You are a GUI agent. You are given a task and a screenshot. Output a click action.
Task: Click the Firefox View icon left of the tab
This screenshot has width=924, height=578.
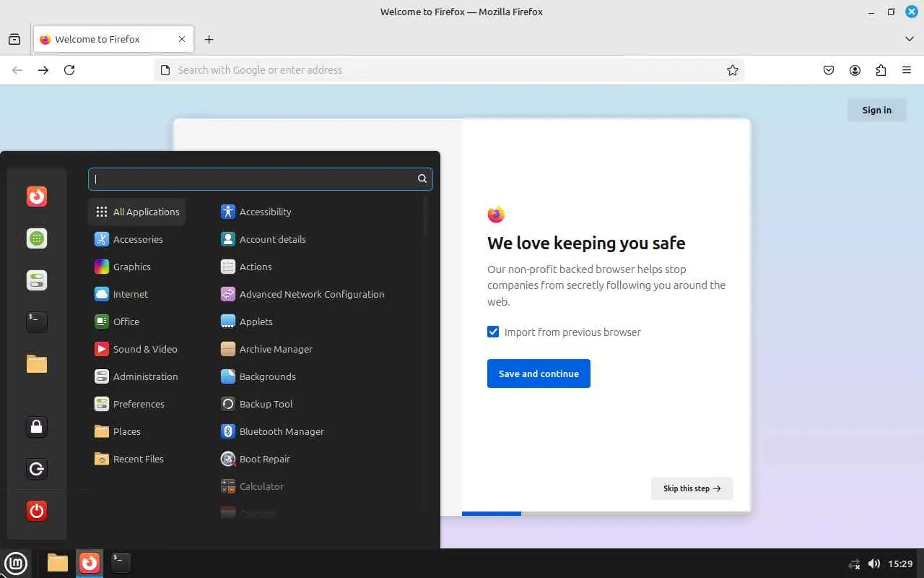point(14,39)
